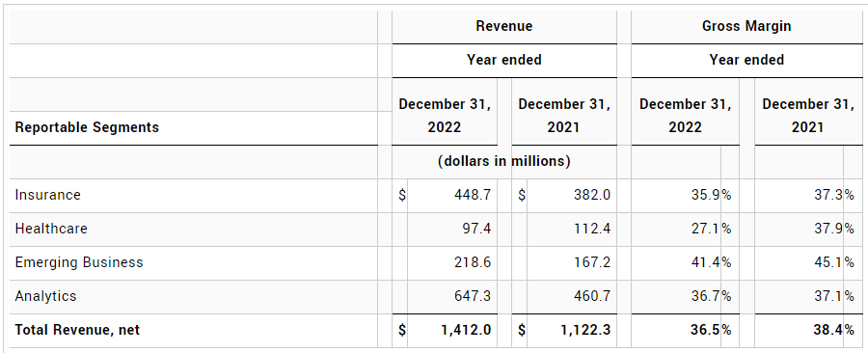Select the Total Revenue, net label
Screen dimensions: 868x353
[77, 330]
